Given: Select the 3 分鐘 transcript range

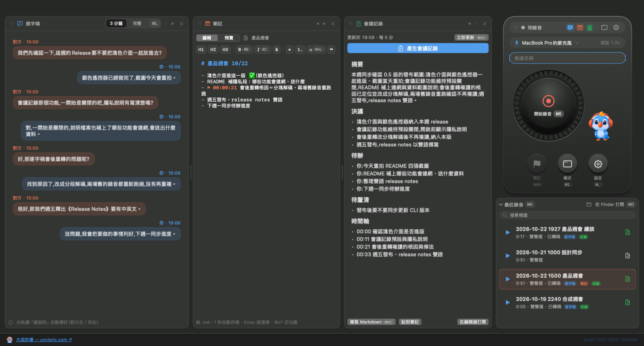Looking at the screenshot, I should [x=116, y=24].
